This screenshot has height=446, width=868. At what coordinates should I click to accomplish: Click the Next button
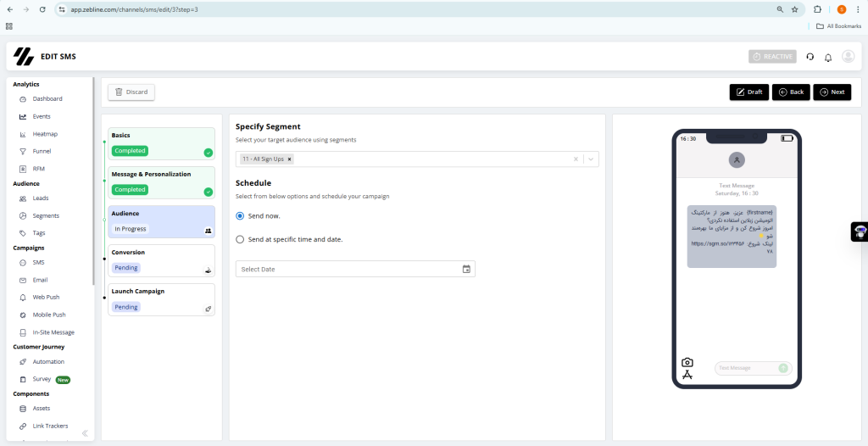pyautogui.click(x=832, y=92)
